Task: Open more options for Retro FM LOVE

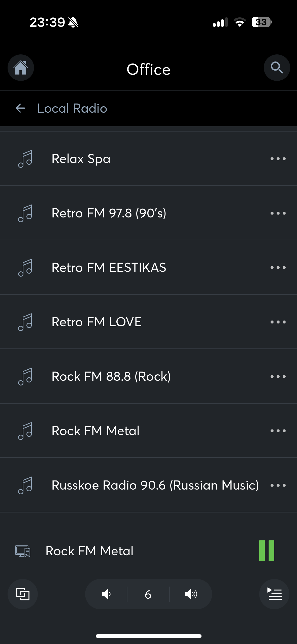Action: [278, 322]
